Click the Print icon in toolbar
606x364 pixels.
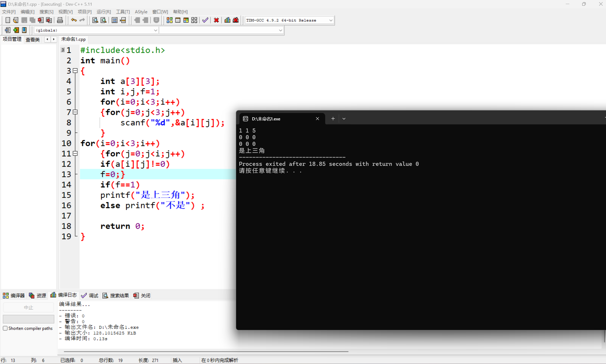(x=60, y=20)
